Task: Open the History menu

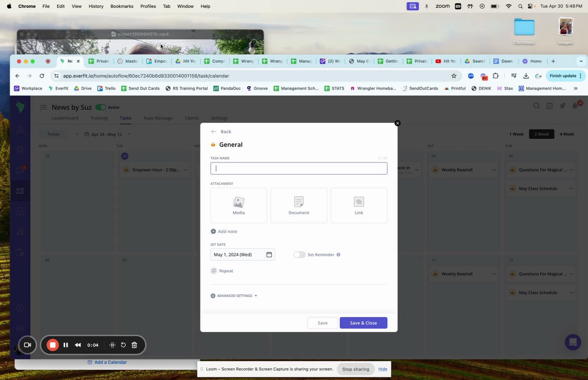Action: [96, 6]
